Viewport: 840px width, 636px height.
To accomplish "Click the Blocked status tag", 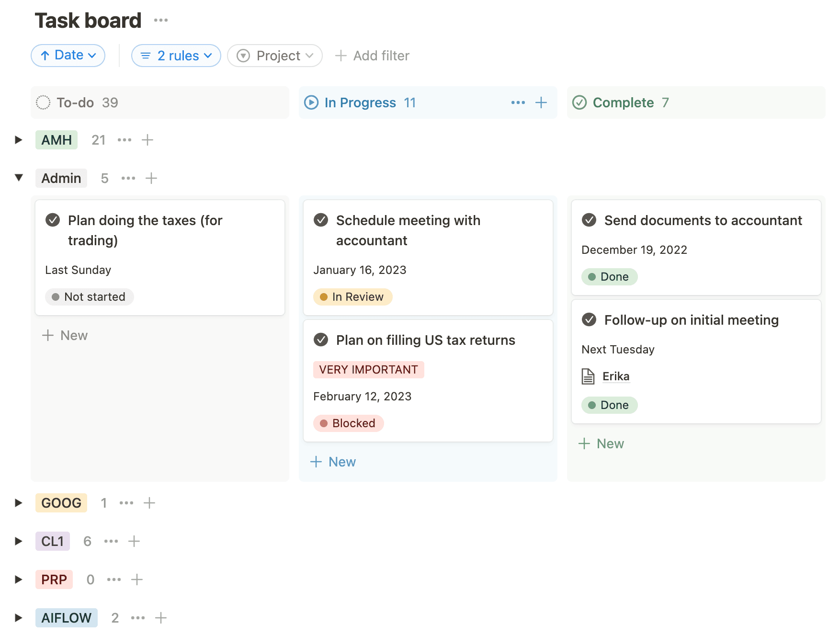I will click(349, 423).
